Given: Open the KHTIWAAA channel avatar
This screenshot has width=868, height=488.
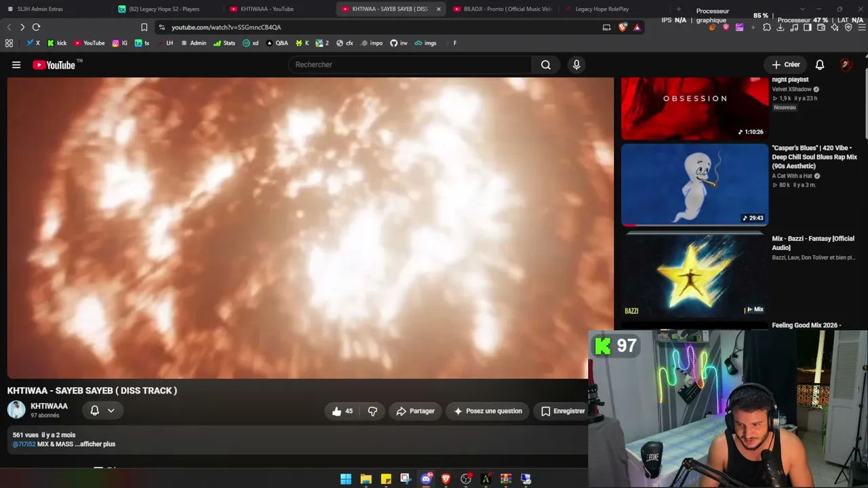Looking at the screenshot, I should coord(16,409).
